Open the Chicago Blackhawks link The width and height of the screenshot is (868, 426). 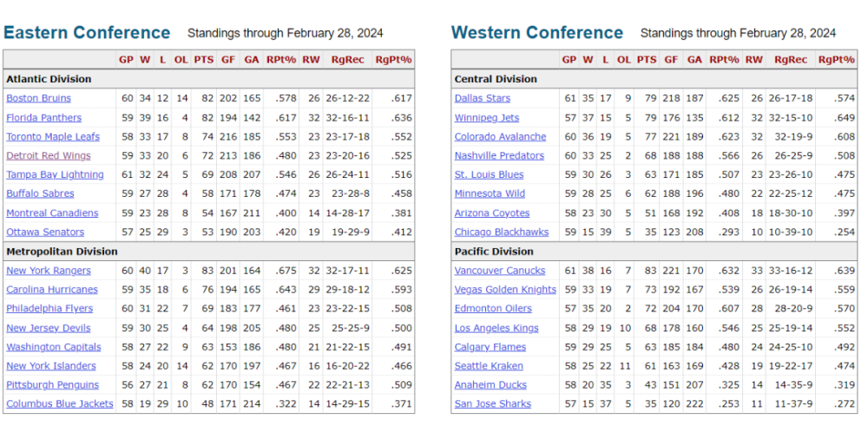502,233
